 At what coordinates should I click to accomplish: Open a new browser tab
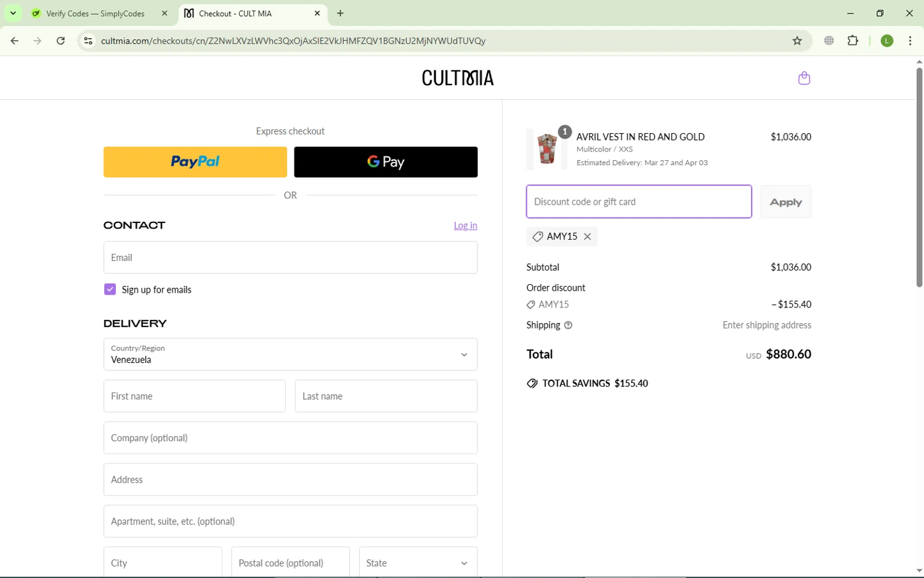[341, 13]
